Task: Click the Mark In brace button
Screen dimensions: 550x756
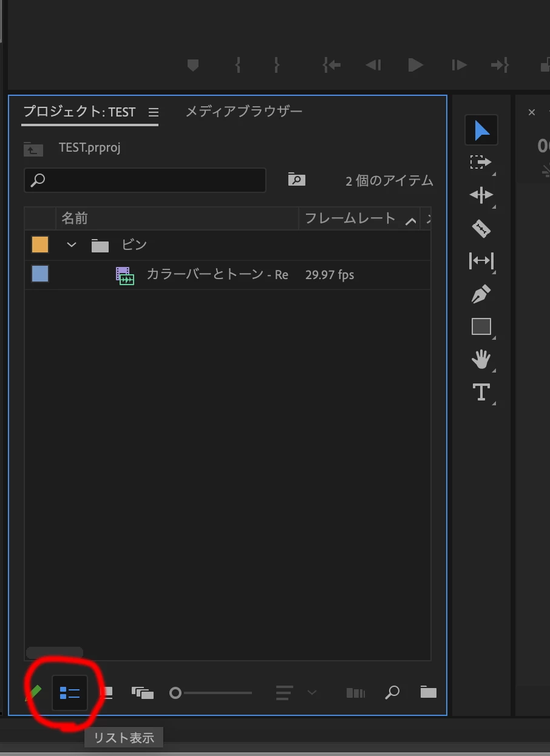Action: point(238,65)
